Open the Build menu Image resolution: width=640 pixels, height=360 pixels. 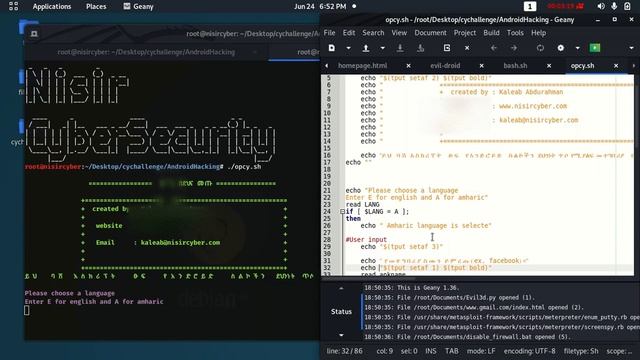(491, 33)
